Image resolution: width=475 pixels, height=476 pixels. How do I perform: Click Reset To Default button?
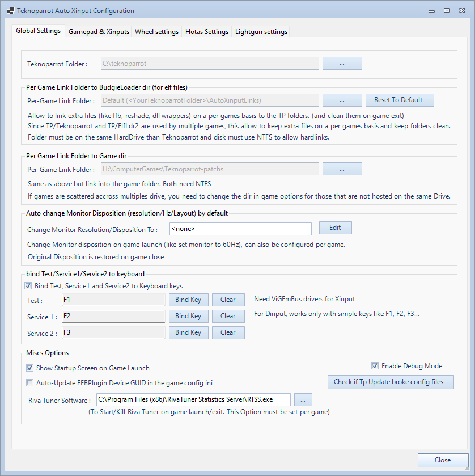(400, 100)
